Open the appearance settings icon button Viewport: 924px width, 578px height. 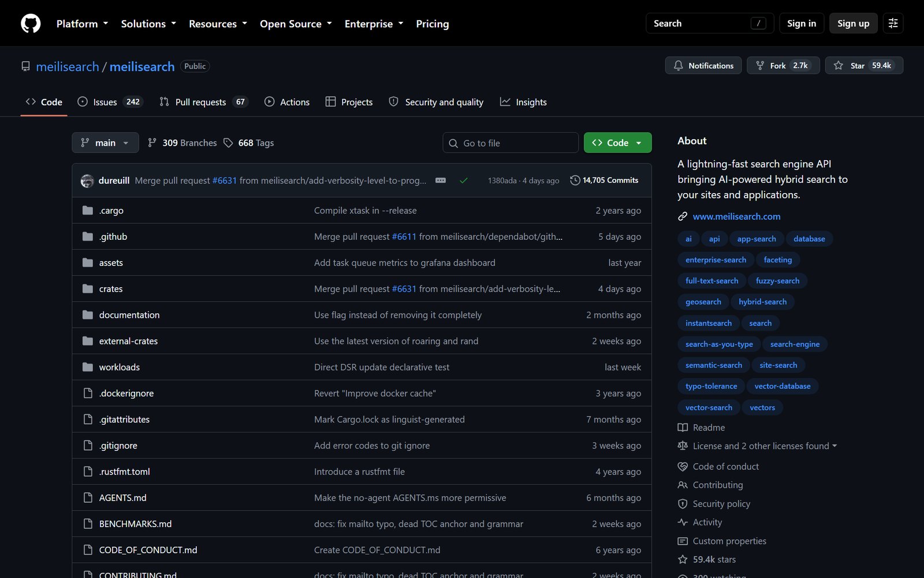coord(893,23)
